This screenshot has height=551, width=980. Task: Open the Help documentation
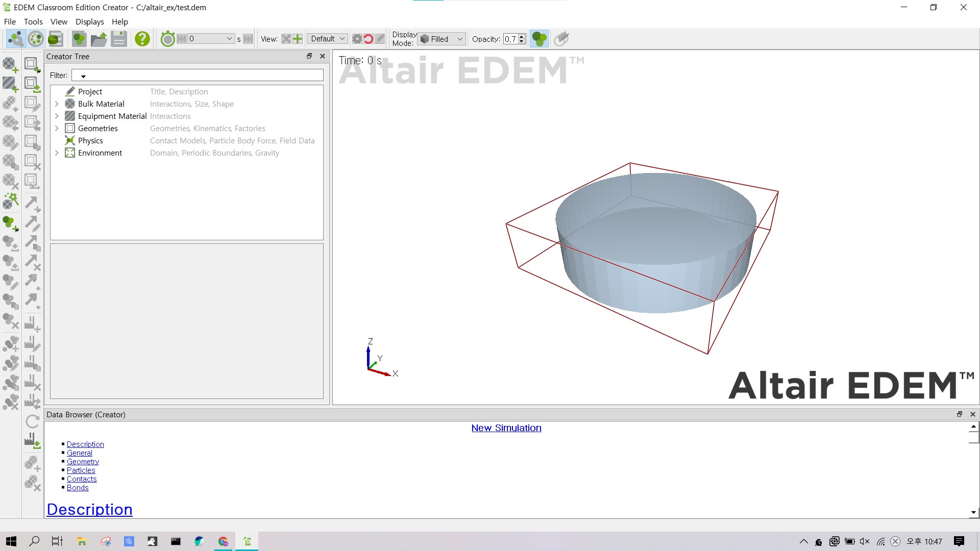[x=142, y=38]
